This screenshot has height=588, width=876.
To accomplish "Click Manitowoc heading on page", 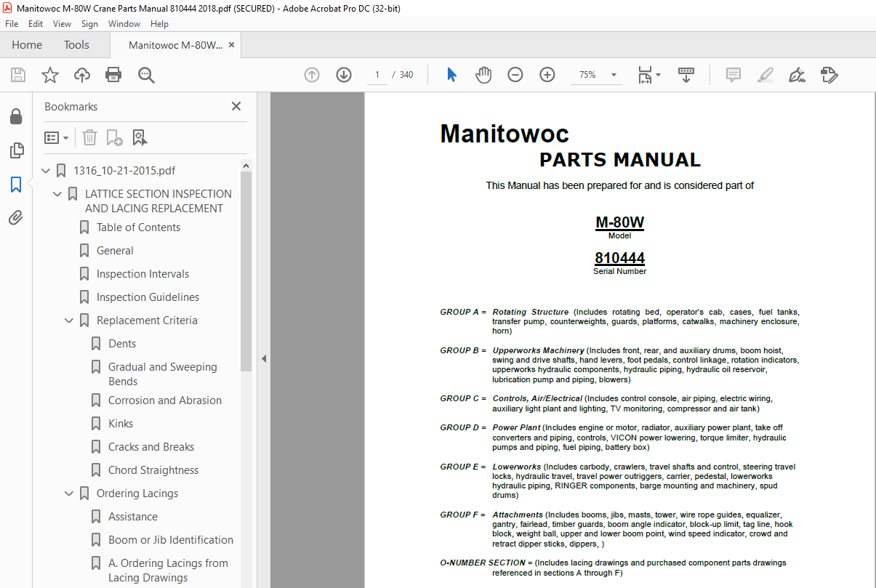I will (505, 134).
